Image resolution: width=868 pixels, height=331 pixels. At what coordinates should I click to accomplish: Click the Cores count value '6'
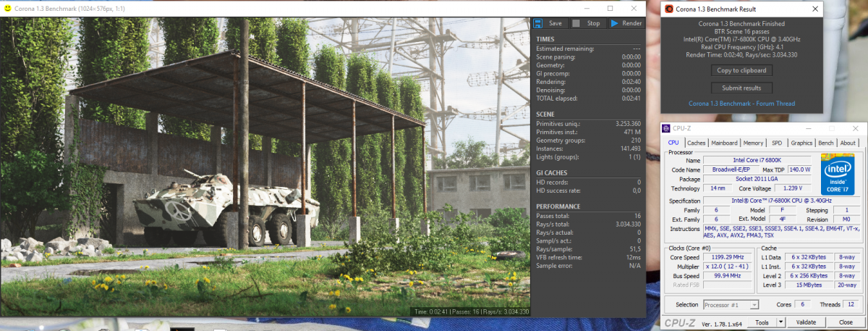coord(801,305)
